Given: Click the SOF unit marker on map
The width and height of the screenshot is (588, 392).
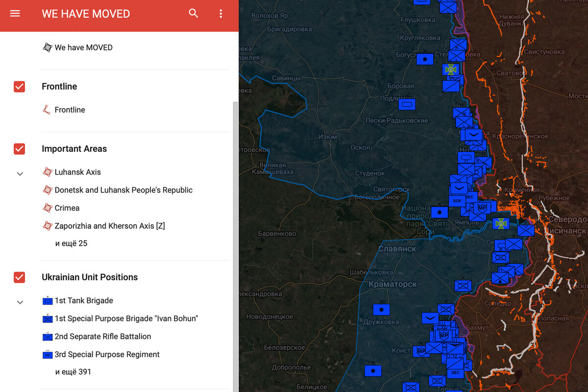Looking at the screenshot, I should pos(457,200).
